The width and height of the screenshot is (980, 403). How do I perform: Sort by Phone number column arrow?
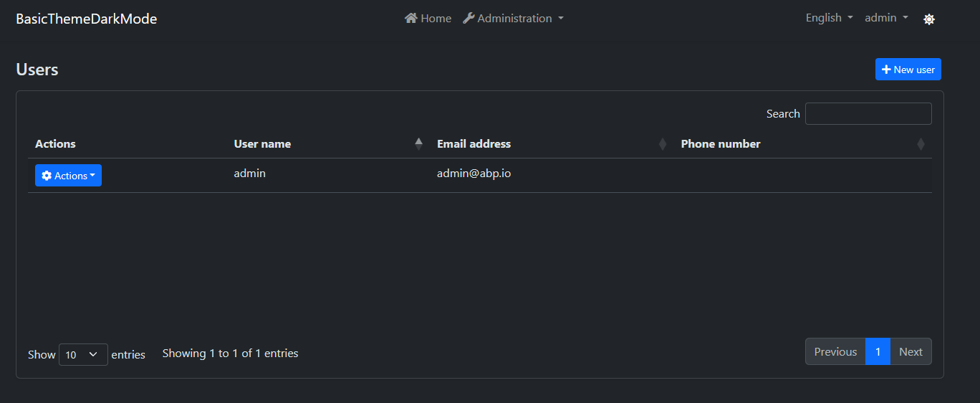(921, 144)
